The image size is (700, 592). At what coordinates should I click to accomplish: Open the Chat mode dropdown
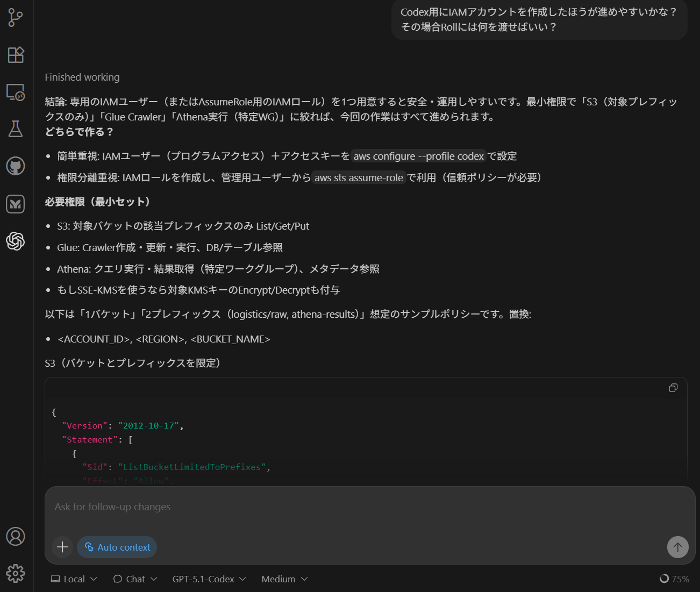[x=134, y=579]
